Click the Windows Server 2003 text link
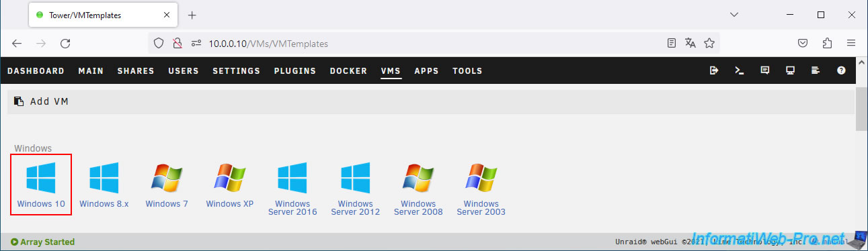This screenshot has width=868, height=251. [481, 207]
